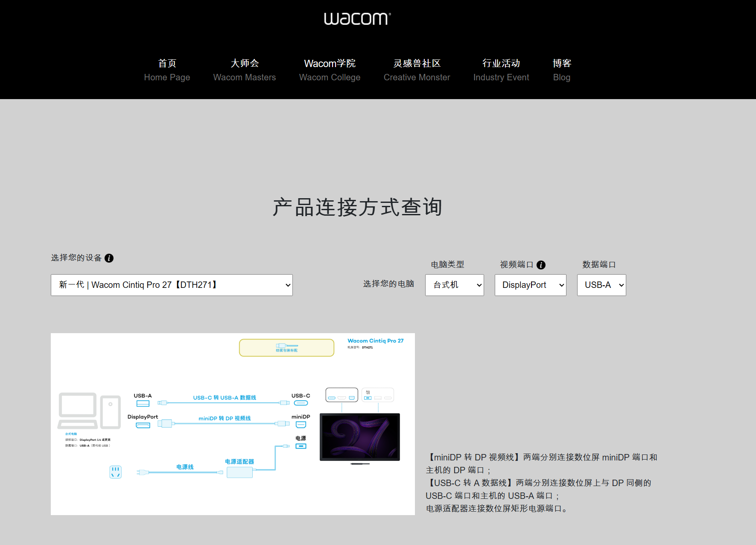This screenshot has height=545, width=756.
Task: Open the 博客 Blog link
Action: click(x=562, y=70)
